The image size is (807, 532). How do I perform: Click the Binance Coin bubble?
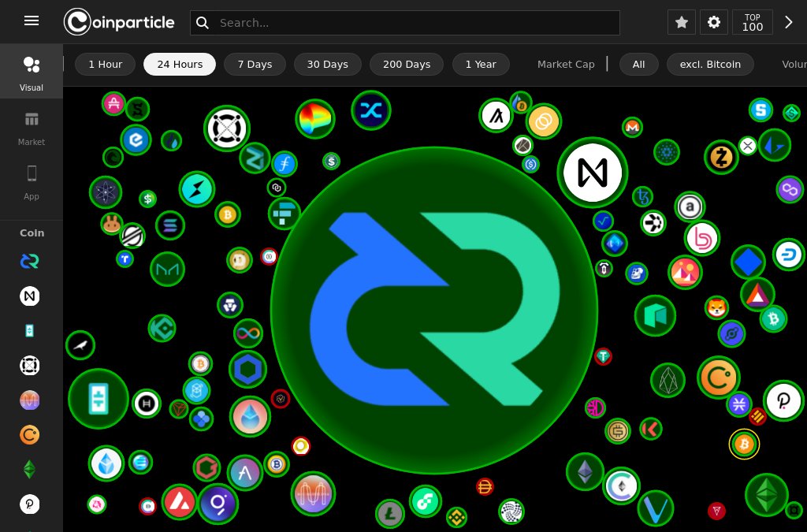456,516
